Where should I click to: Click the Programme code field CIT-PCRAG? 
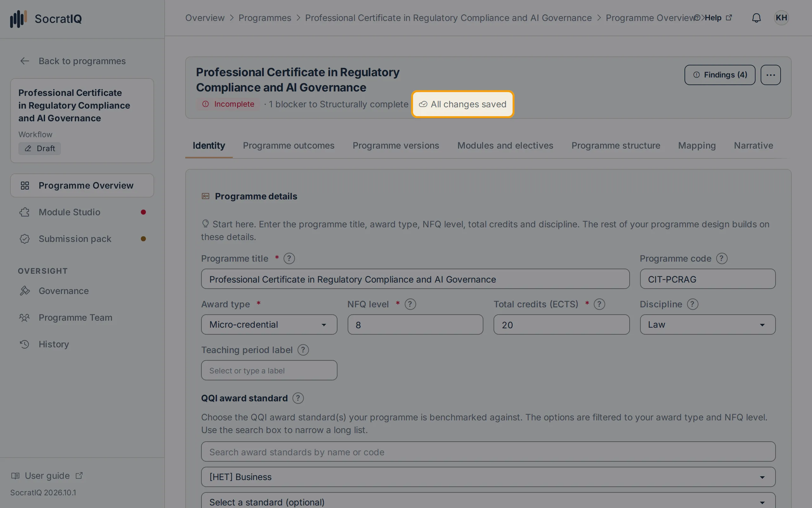tap(707, 279)
